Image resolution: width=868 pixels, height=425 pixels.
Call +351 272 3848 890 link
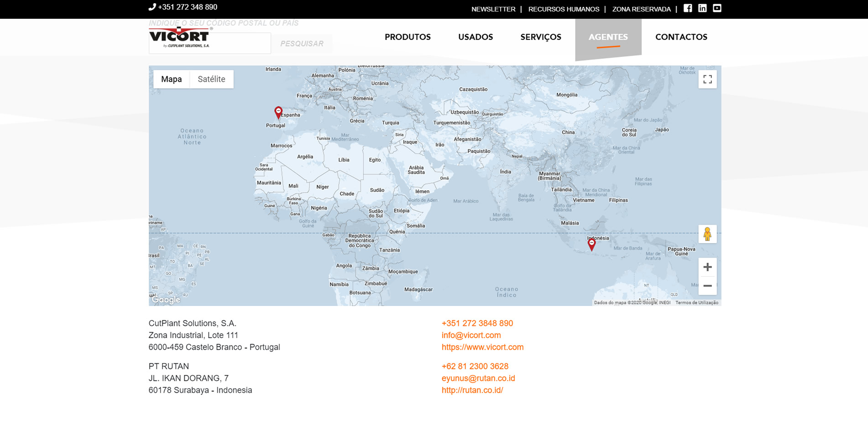point(477,323)
